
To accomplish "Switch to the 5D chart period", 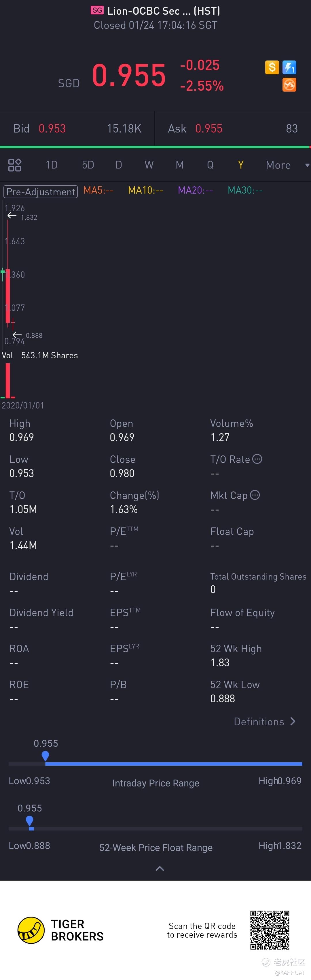I will tap(88, 165).
